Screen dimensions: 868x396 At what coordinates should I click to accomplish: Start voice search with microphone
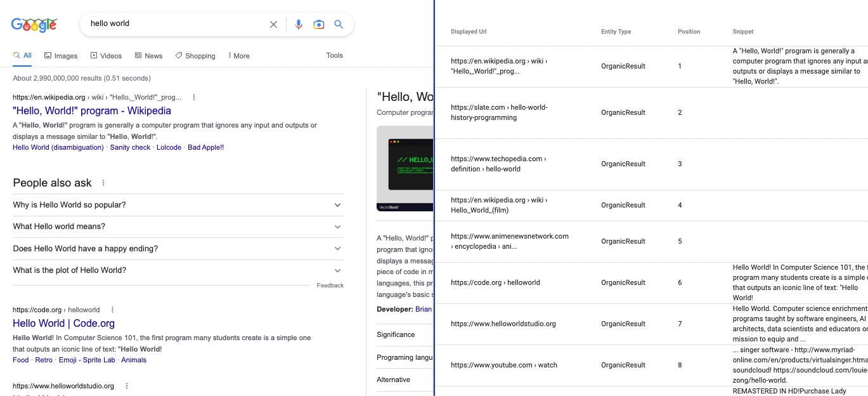299,25
